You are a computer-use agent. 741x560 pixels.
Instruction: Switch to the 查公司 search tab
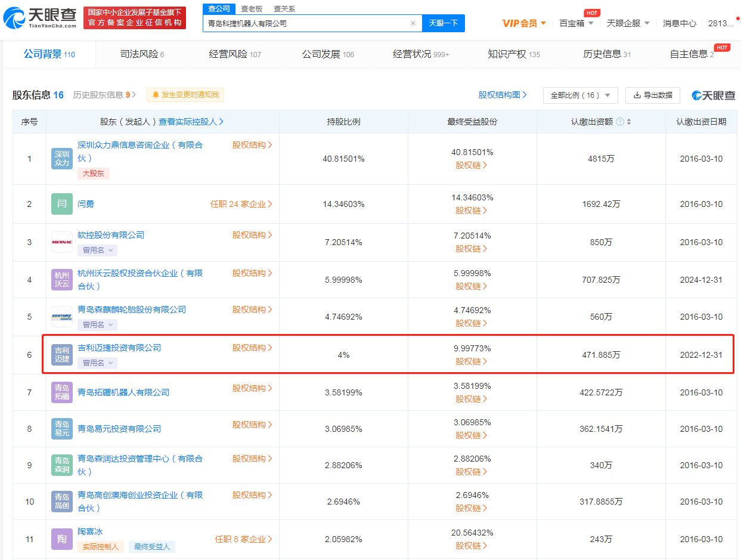pos(219,9)
